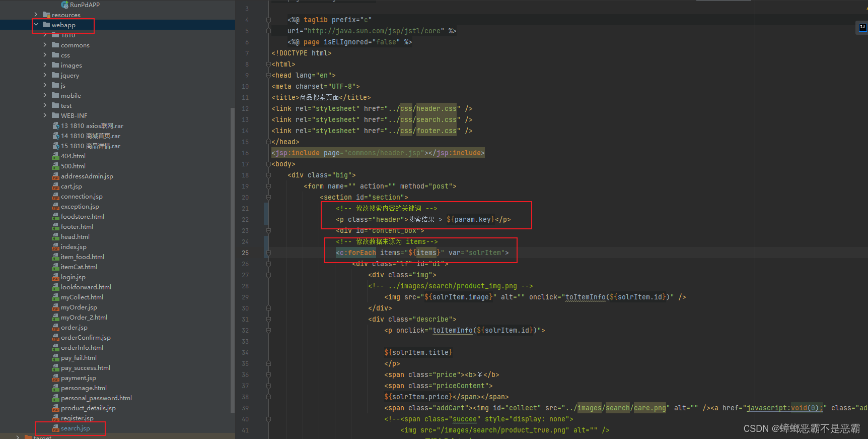Click the addressAdmin.jsp file icon
Viewport: 868px width, 439px height.
[55, 176]
